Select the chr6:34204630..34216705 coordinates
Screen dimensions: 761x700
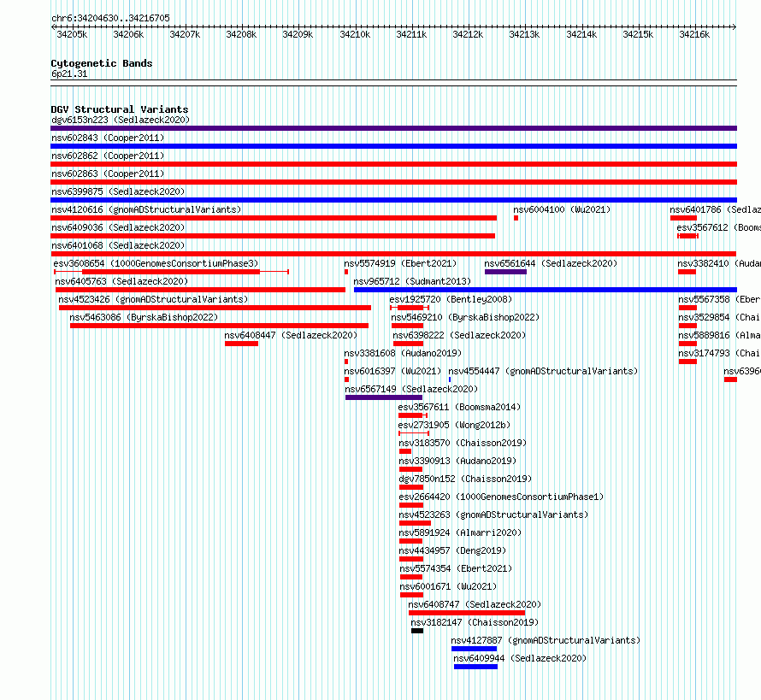(110, 18)
